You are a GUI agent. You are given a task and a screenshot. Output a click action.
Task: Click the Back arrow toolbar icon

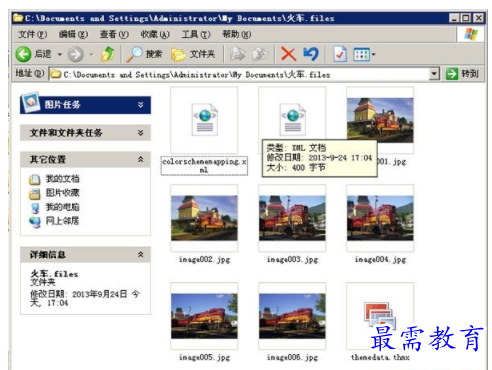(x=23, y=54)
